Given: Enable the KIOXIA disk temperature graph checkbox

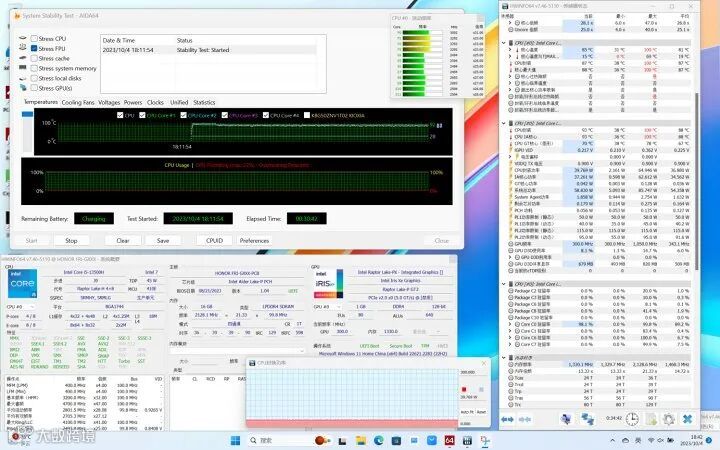Looking at the screenshot, I should pos(307,115).
